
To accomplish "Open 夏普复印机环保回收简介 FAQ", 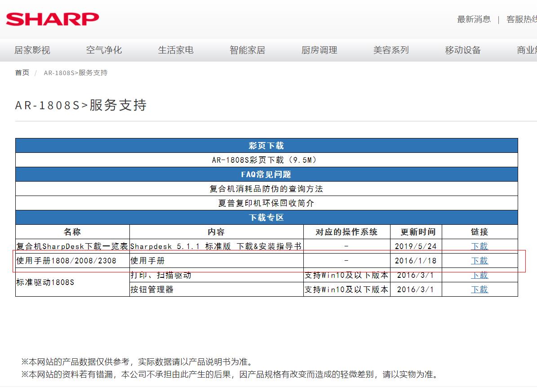I will (x=266, y=203).
